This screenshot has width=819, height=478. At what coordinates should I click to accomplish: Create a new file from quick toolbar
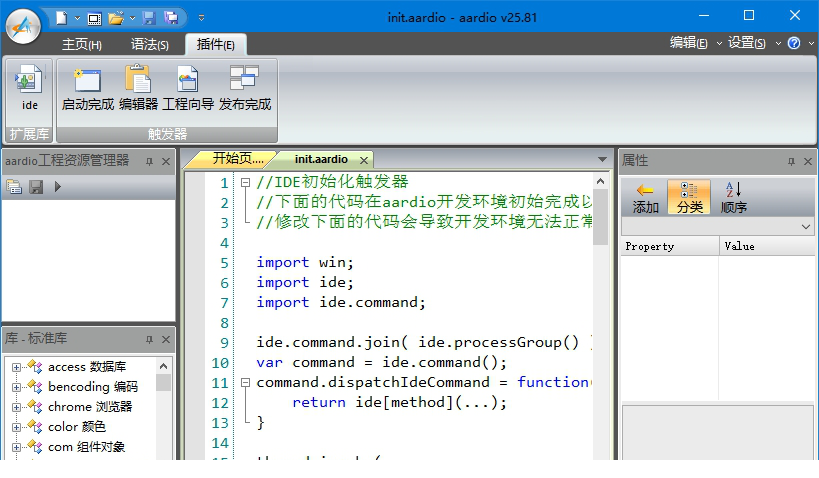62,18
